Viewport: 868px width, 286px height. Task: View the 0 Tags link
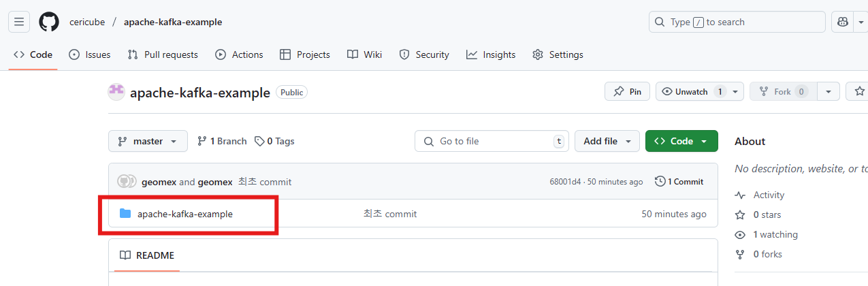coord(274,141)
